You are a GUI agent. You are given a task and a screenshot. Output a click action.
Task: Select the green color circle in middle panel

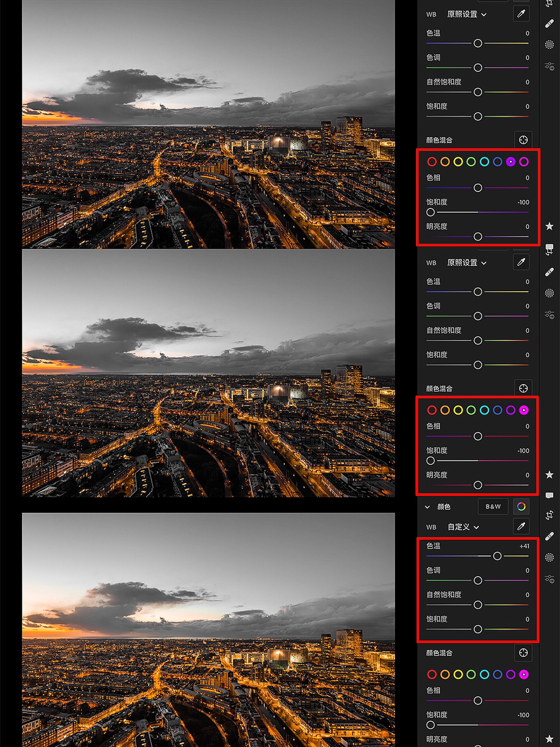point(472,410)
